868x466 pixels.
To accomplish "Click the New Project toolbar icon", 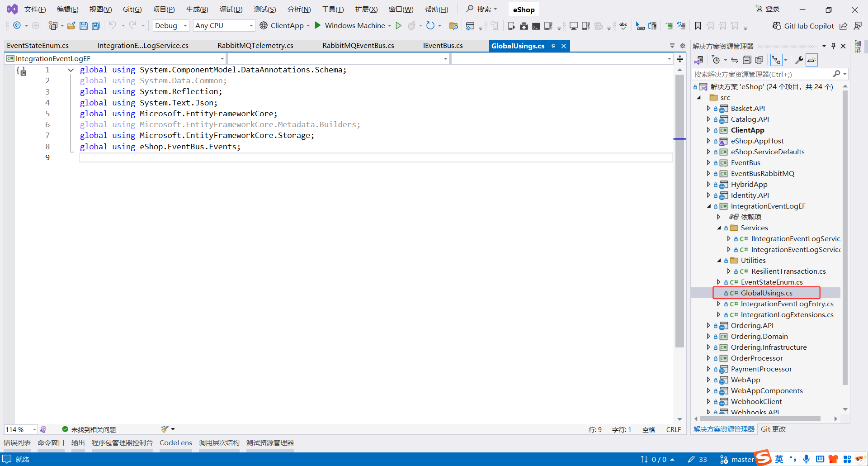I will coord(53,26).
